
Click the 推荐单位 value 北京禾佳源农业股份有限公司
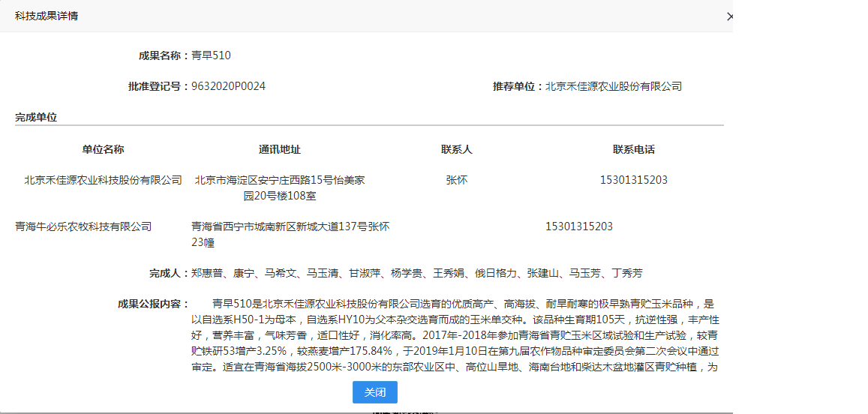pos(613,86)
